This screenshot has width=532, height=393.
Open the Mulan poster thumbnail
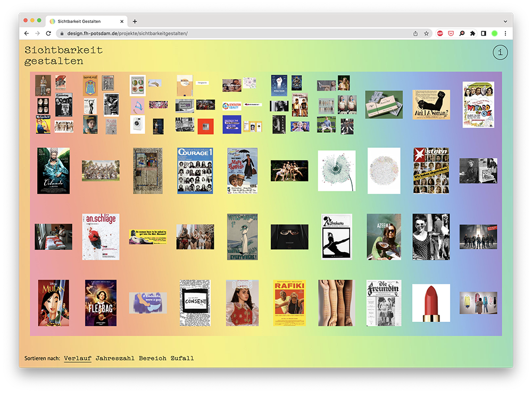click(53, 303)
